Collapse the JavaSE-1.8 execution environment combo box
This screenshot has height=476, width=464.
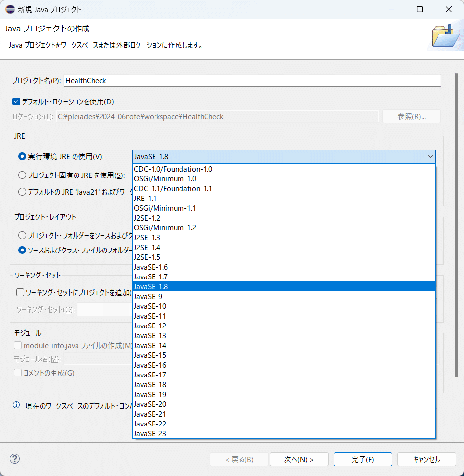point(284,157)
